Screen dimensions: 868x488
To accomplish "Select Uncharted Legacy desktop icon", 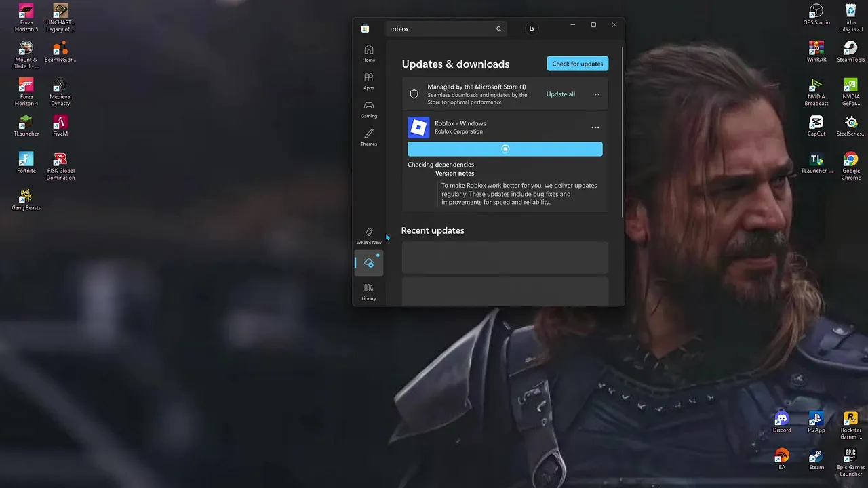I will tap(60, 18).
